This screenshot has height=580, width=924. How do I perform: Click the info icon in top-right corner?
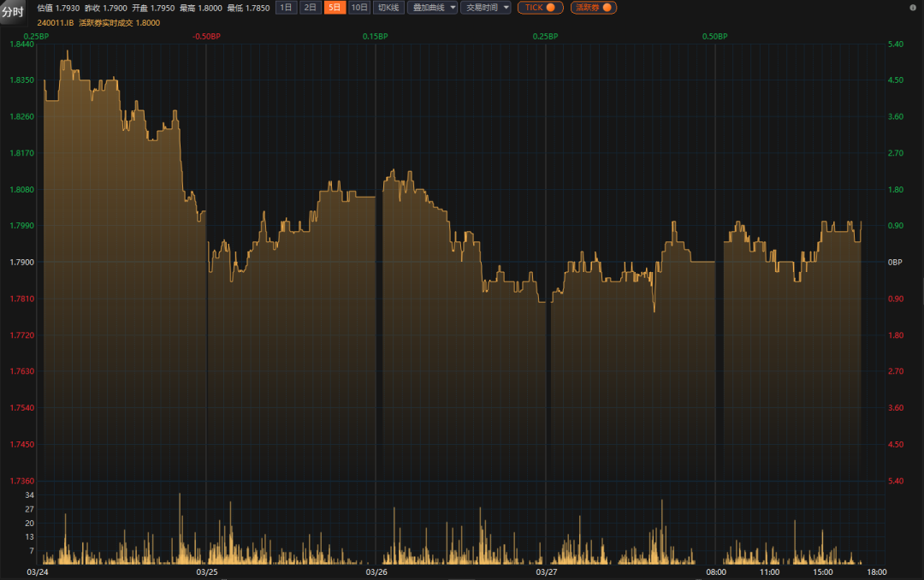click(913, 7)
